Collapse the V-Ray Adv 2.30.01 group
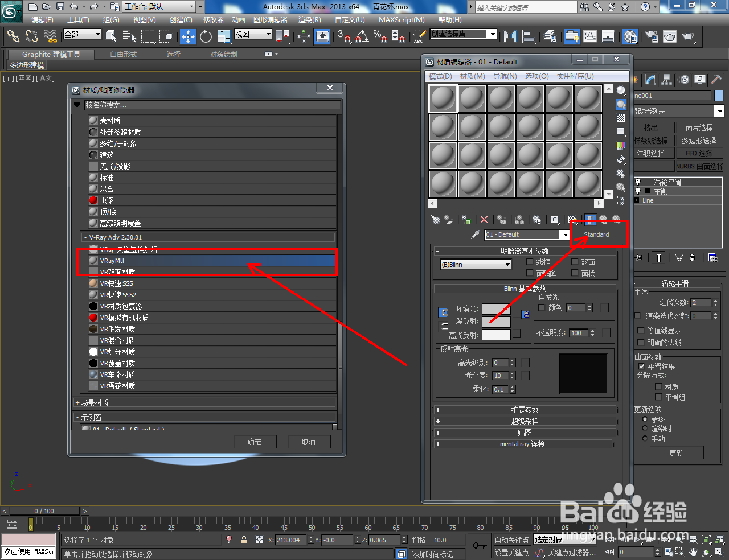 click(x=208, y=237)
